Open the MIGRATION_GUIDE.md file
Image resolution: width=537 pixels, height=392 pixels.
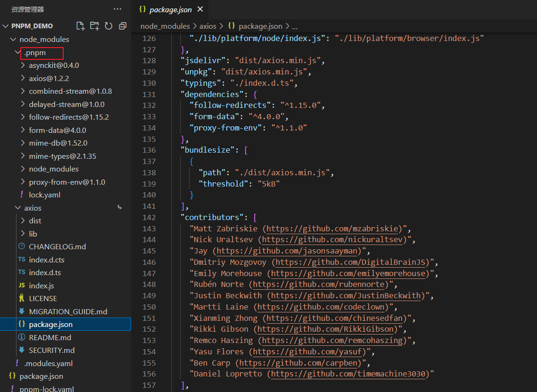68,311
